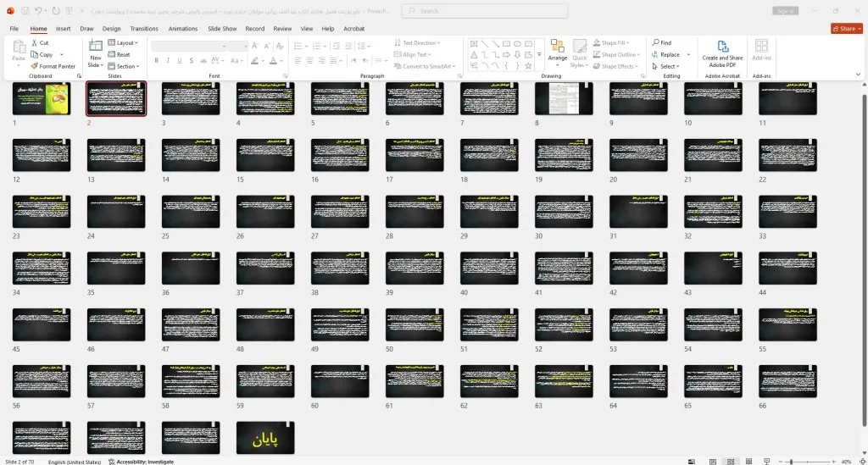Select the rectangle shape in the gallery
868x465 pixels.
click(x=506, y=44)
